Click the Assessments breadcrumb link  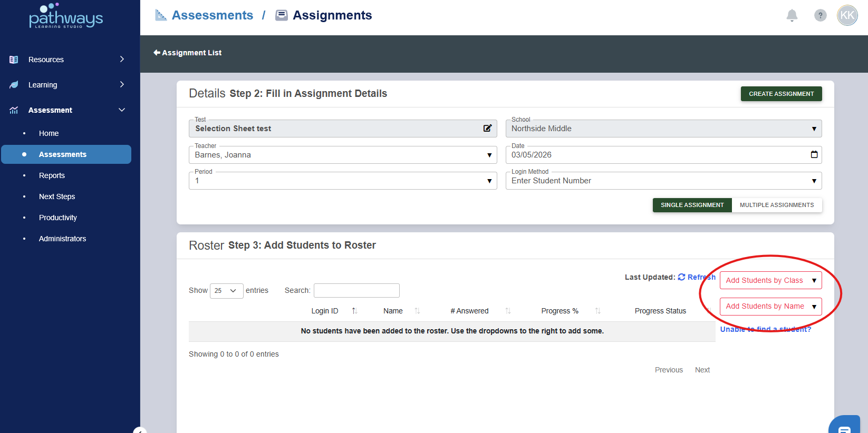213,15
